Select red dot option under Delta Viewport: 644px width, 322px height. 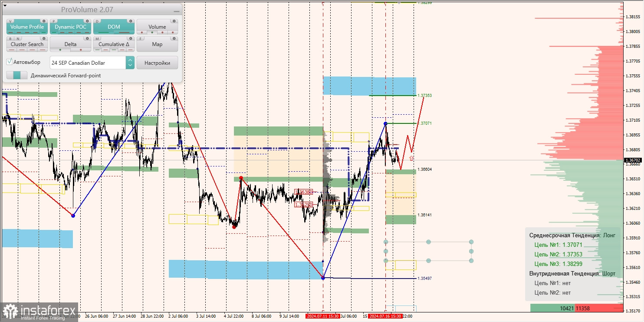[81, 50]
